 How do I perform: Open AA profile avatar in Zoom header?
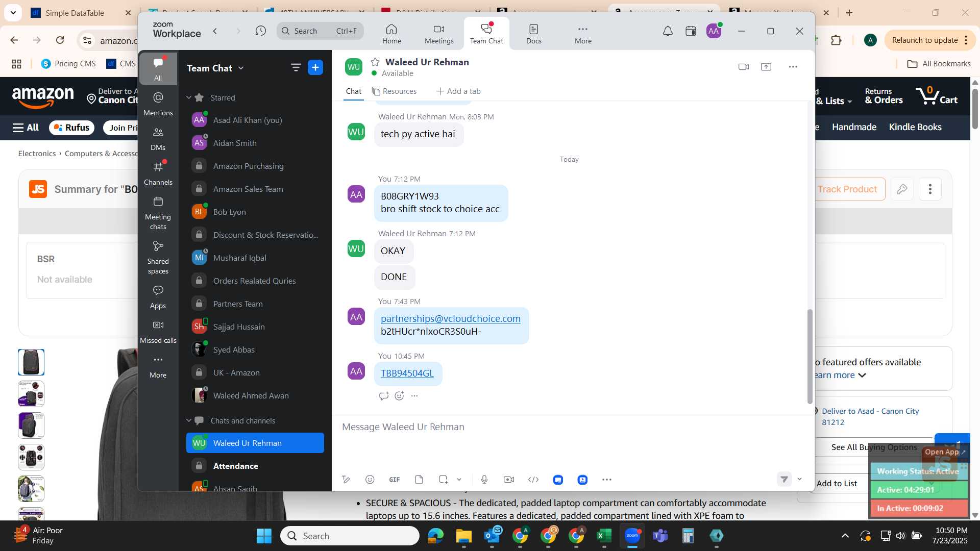714,31
